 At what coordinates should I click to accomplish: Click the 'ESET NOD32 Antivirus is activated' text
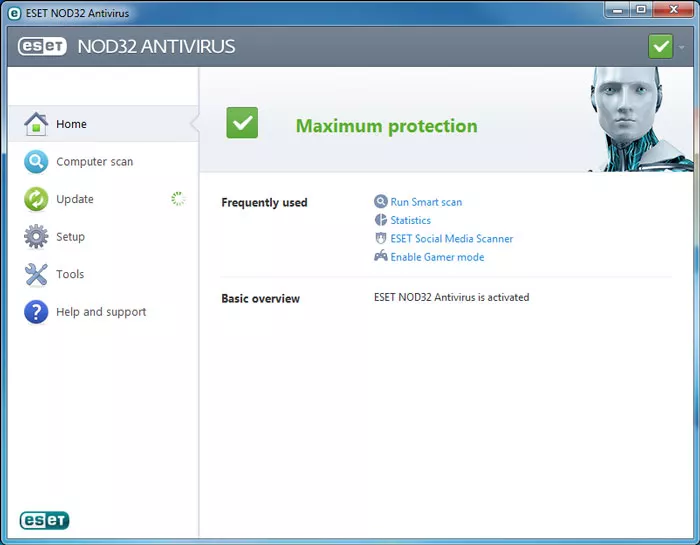tap(451, 297)
